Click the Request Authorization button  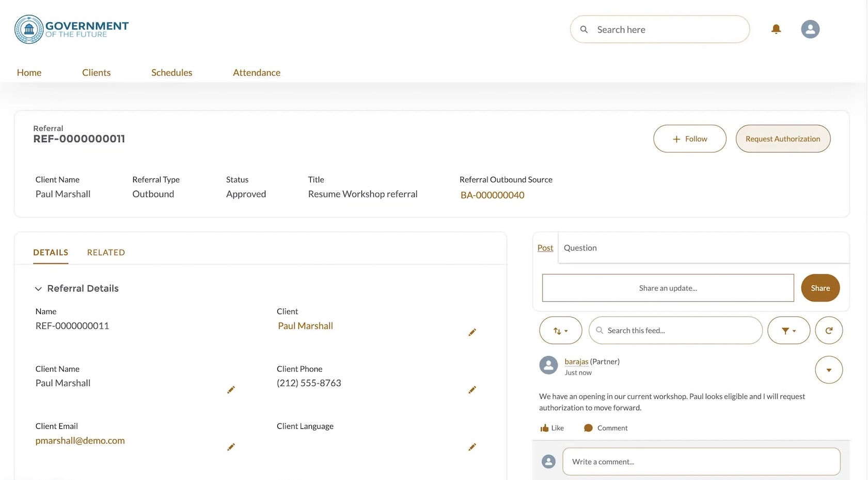pyautogui.click(x=783, y=138)
